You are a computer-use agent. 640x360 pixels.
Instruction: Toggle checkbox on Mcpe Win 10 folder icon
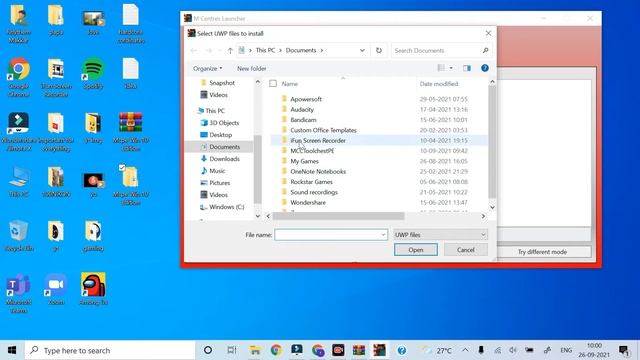coord(122,167)
